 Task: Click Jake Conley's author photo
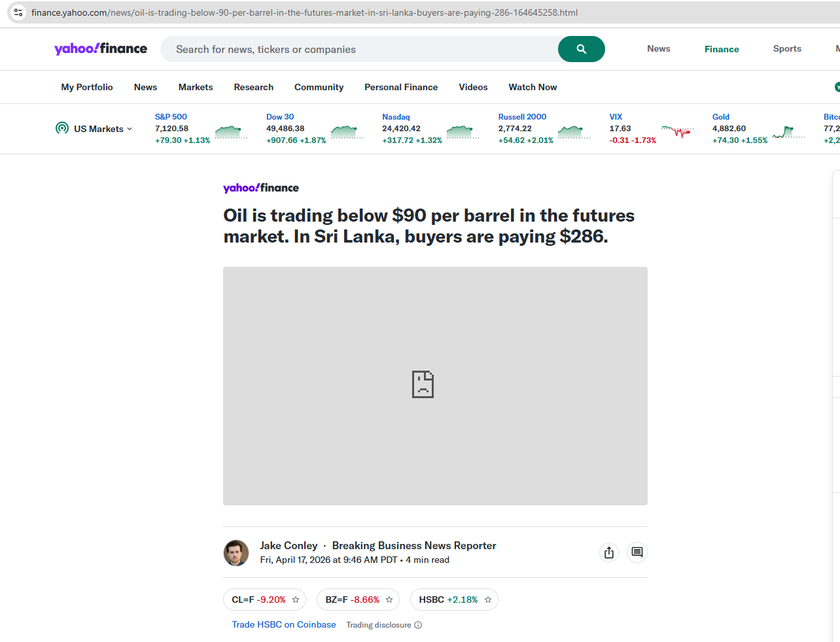[x=236, y=553]
